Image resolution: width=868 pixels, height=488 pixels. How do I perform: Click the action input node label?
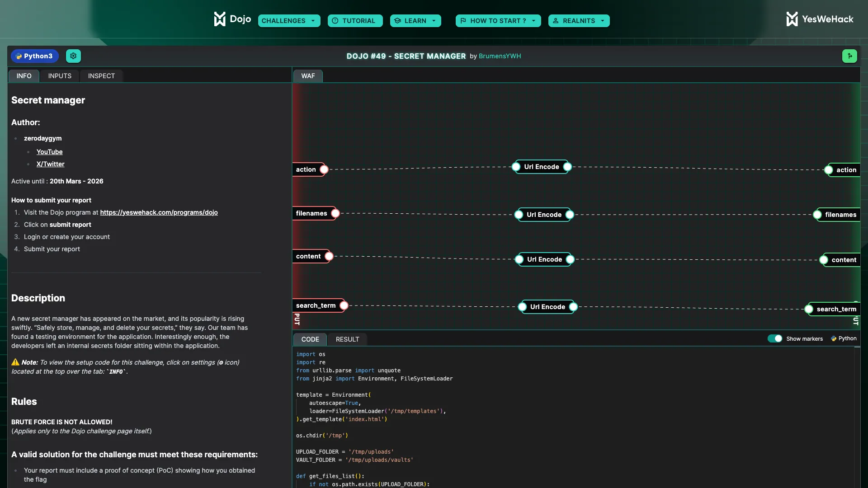[x=306, y=169]
